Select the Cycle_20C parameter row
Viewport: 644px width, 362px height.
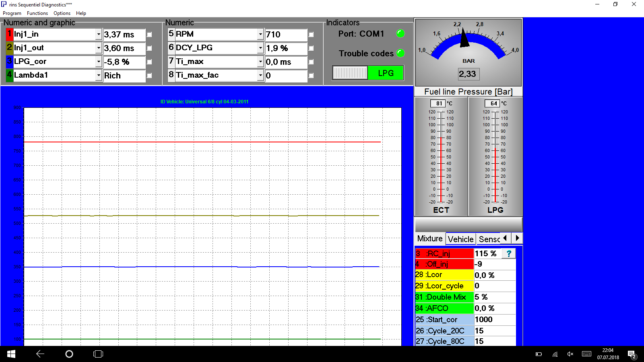(444, 331)
